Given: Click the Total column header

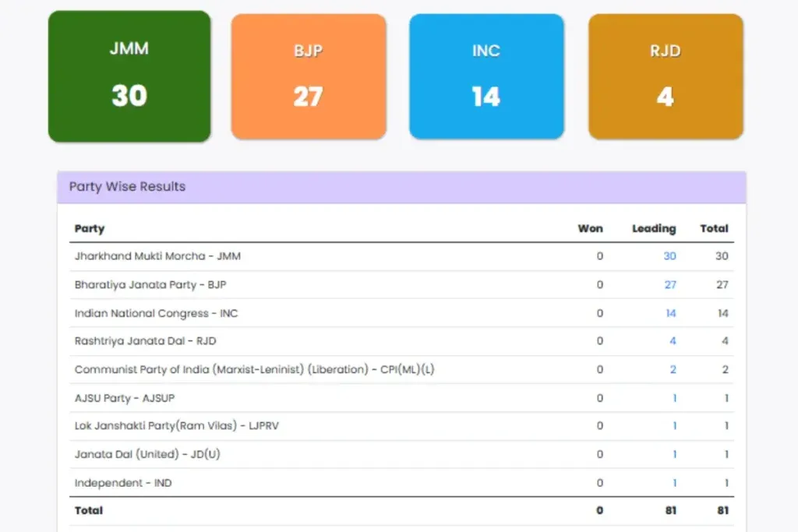Looking at the screenshot, I should (714, 228).
